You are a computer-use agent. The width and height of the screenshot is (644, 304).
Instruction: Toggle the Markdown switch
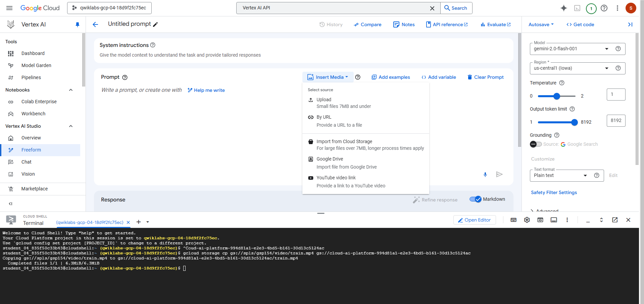(x=475, y=199)
